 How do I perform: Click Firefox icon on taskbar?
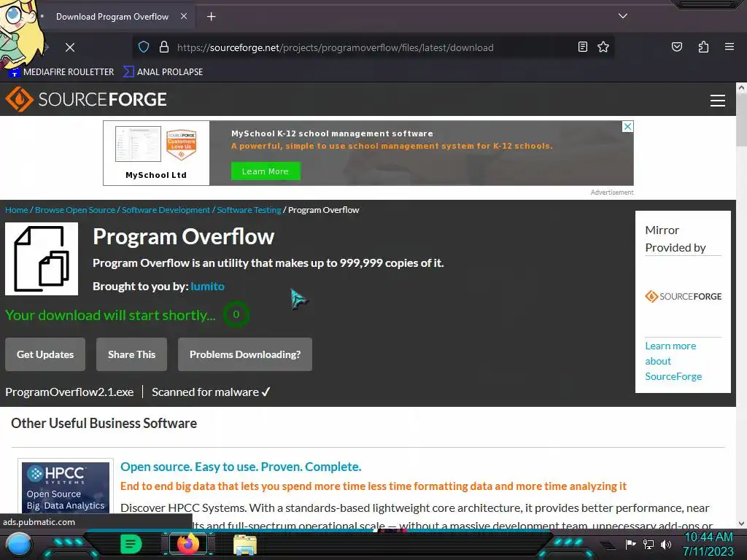(x=187, y=544)
